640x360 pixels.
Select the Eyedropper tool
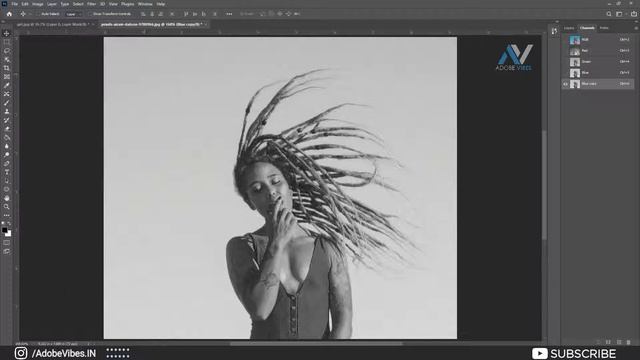7,85
